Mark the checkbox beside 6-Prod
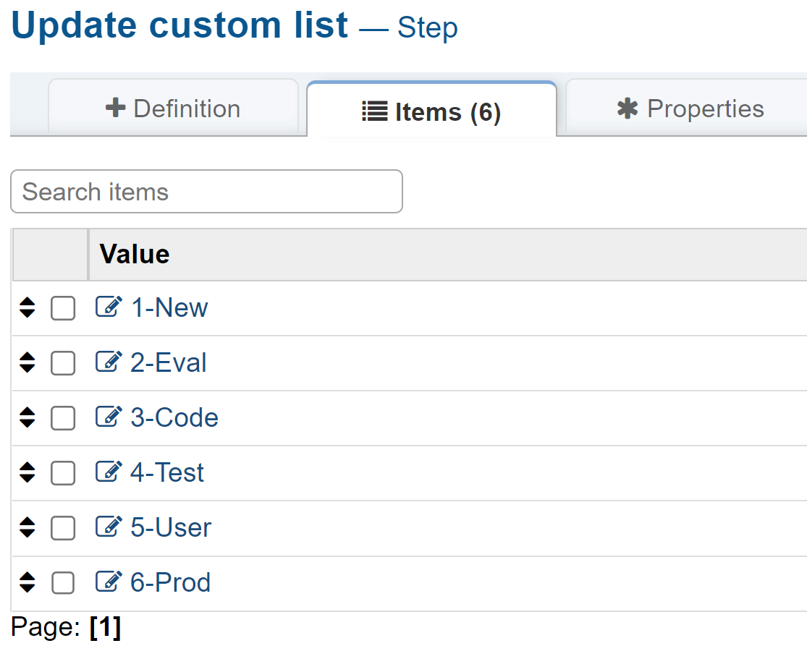This screenshot has height=672, width=807. [x=63, y=584]
